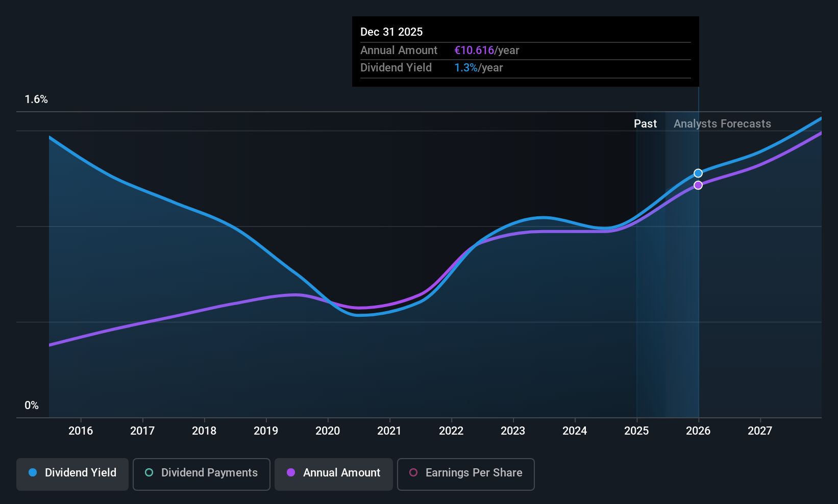Click the Analysts Forecasts label

722,124
